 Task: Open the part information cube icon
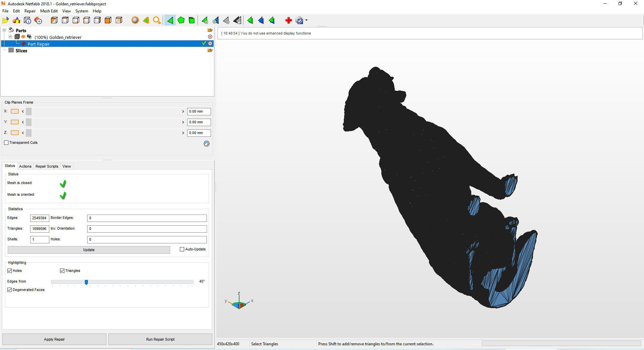coord(28,20)
